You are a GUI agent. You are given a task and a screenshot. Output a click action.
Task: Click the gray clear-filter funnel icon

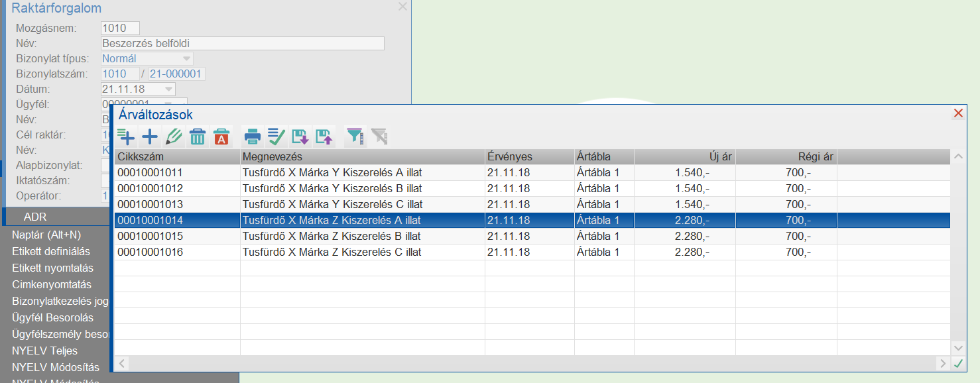(x=379, y=137)
